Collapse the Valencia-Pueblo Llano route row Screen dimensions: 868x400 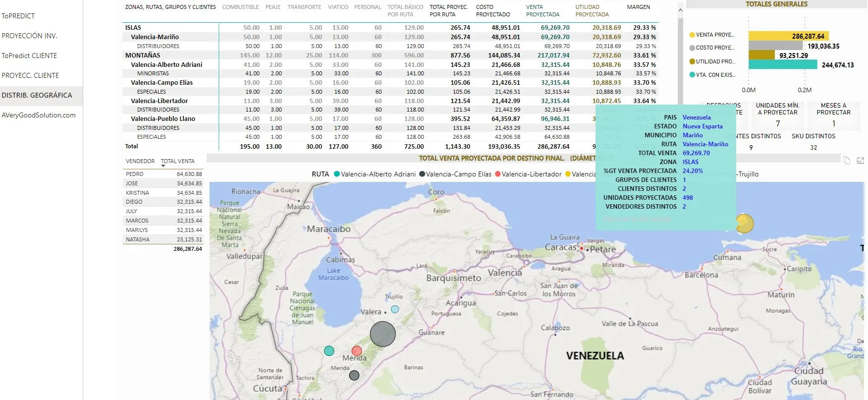point(163,118)
